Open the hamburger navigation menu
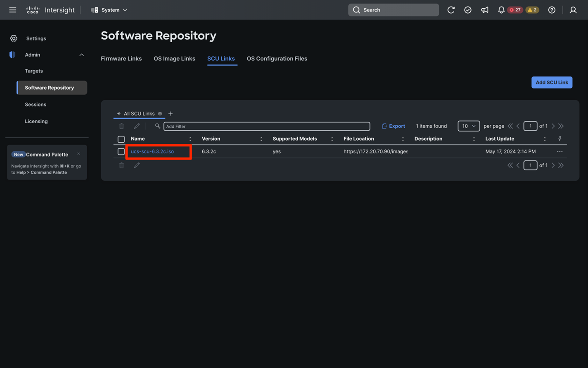Image resolution: width=588 pixels, height=368 pixels. tap(13, 10)
